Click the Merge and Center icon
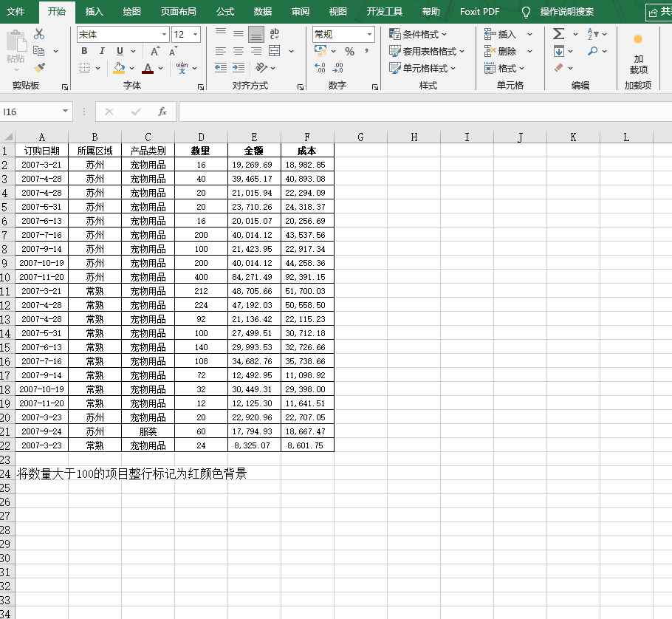This screenshot has height=619, width=672. [275, 51]
